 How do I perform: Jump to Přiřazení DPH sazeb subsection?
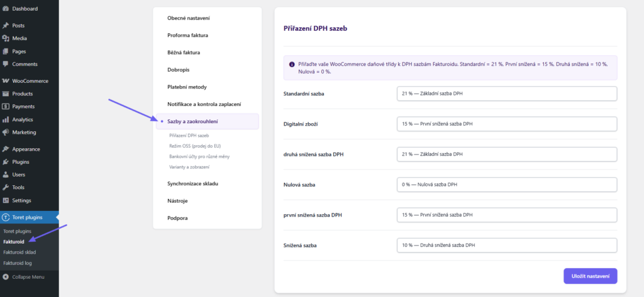point(189,135)
